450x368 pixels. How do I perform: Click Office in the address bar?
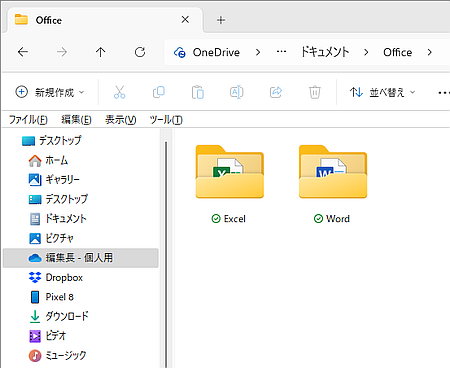point(397,52)
